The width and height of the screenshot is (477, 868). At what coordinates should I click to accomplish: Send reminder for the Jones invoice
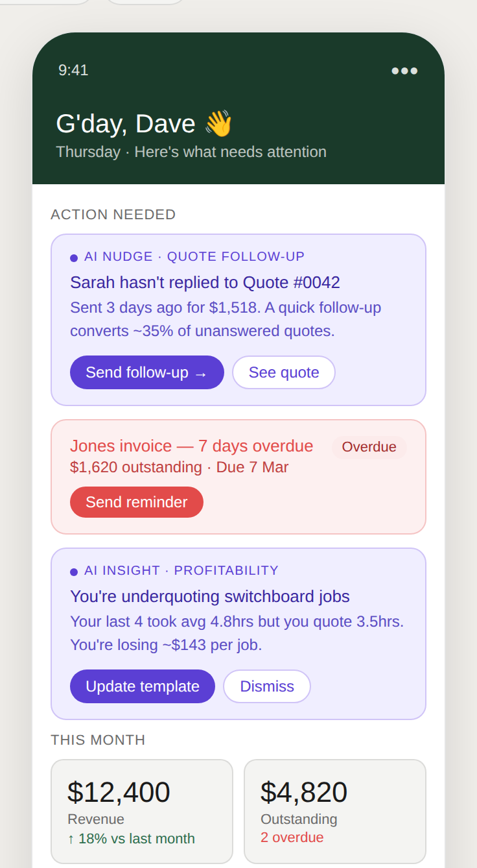[136, 502]
